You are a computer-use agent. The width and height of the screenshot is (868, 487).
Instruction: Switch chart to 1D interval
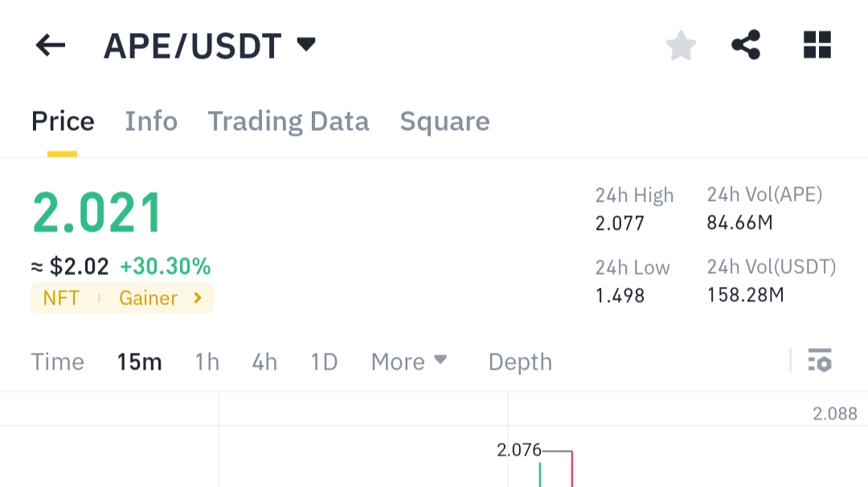coord(324,362)
